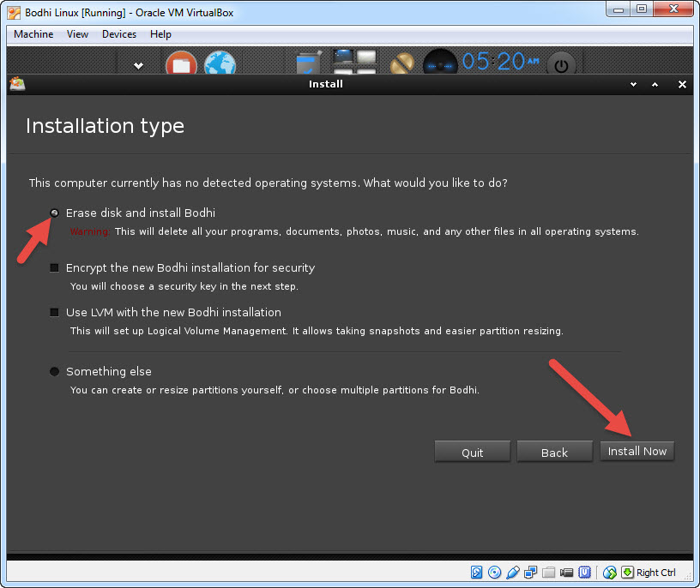The width and height of the screenshot is (700, 588).
Task: Open the View menu
Action: point(78,34)
